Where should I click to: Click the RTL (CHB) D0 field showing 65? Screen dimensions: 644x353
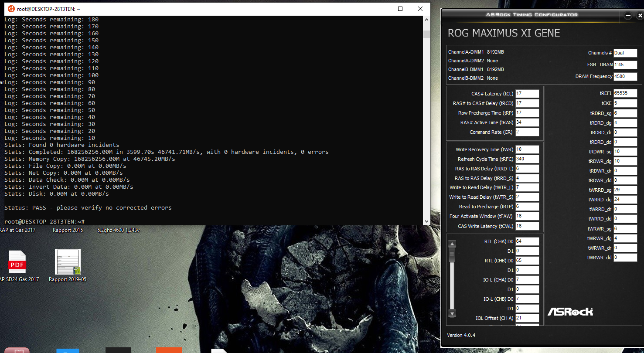[x=527, y=261]
